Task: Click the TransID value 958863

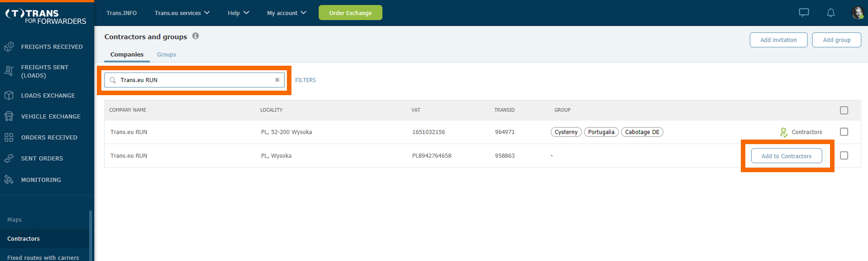Action: [505, 155]
